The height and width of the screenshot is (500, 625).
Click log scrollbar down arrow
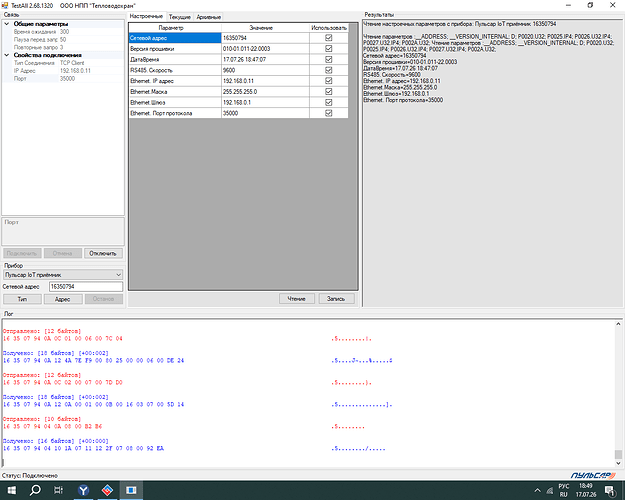[618, 463]
